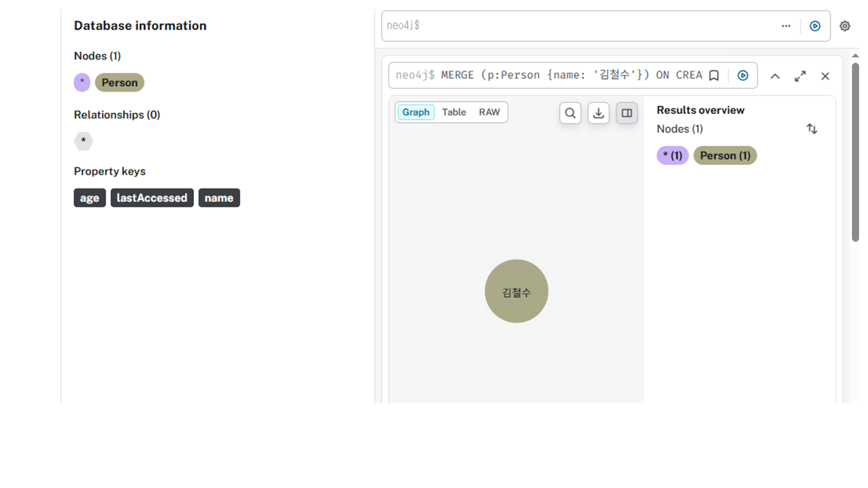This screenshot has height=488, width=868.
Task: Open the main editor's three-dot options menu
Action: coord(786,26)
